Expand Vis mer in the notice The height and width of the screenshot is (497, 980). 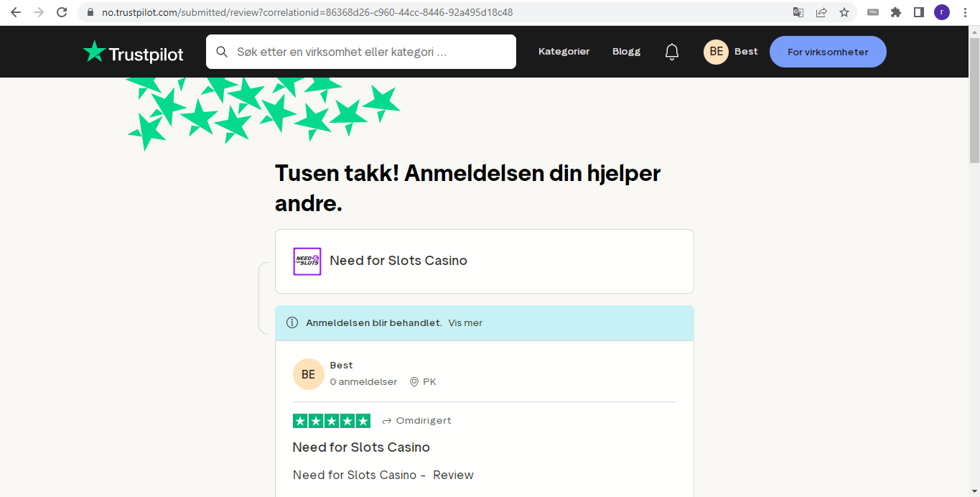point(465,323)
